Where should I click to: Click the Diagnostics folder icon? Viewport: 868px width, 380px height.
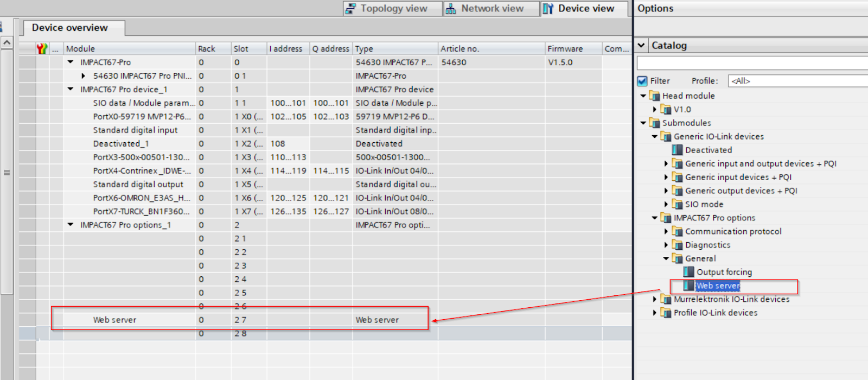point(677,245)
